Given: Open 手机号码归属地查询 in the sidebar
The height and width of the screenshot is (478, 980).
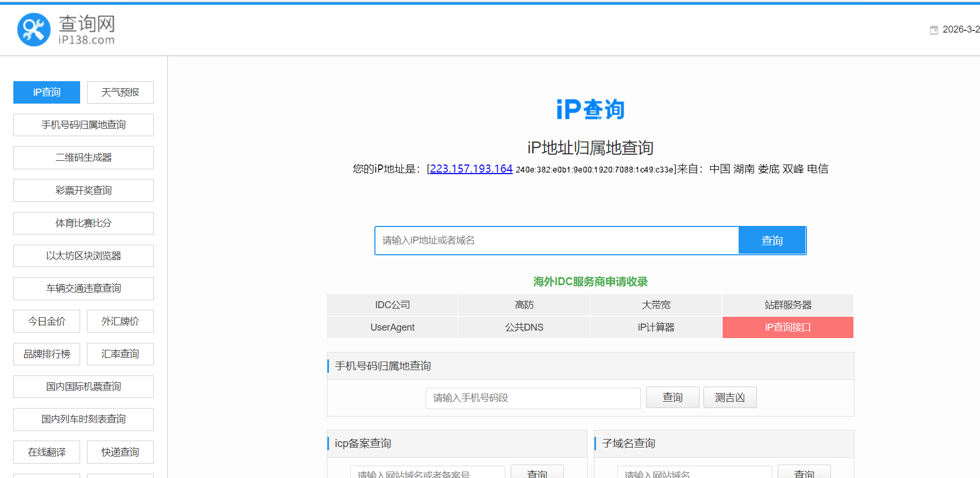Looking at the screenshot, I should click(83, 125).
